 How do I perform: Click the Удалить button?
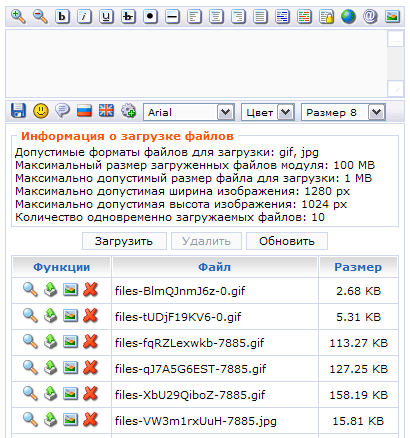pos(206,241)
